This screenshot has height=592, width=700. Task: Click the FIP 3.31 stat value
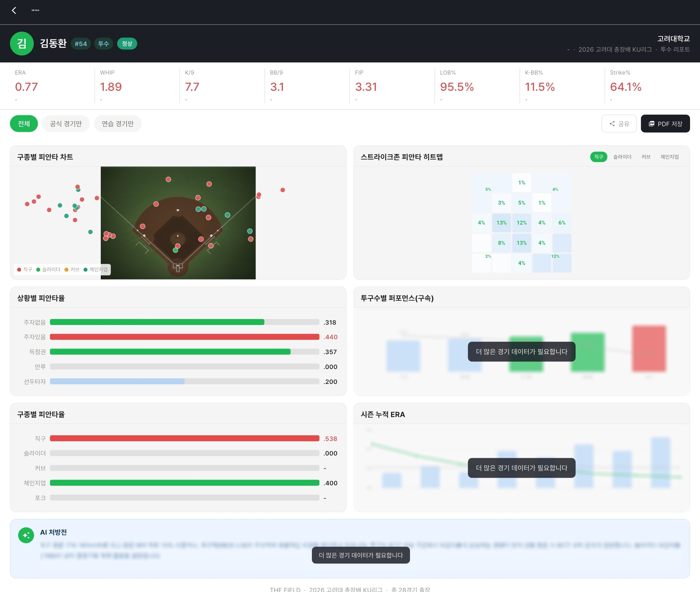click(366, 87)
